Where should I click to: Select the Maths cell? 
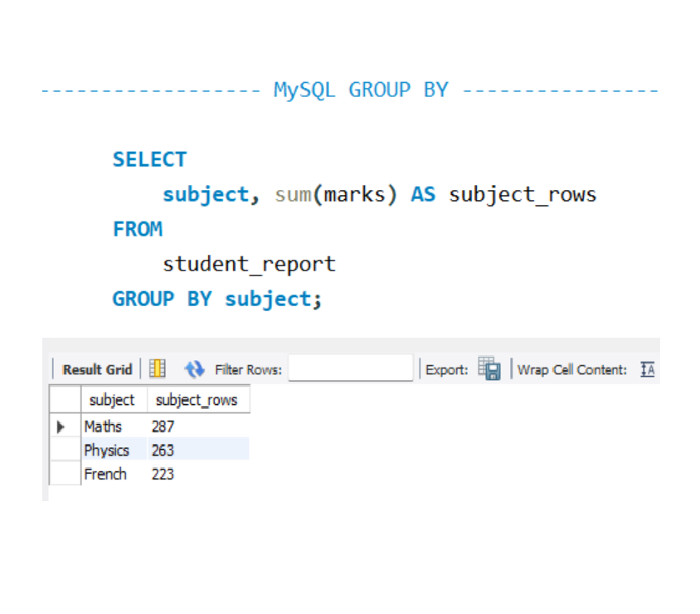click(x=104, y=426)
